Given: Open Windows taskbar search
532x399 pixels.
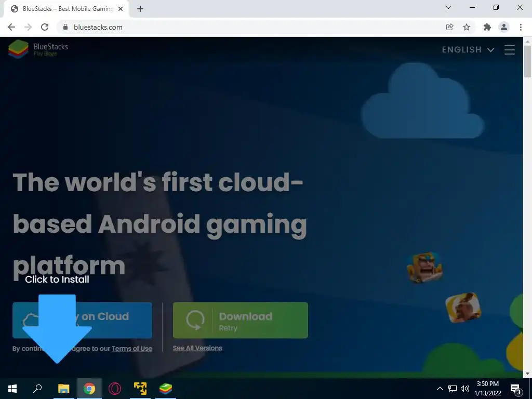Looking at the screenshot, I should pyautogui.click(x=37, y=389).
